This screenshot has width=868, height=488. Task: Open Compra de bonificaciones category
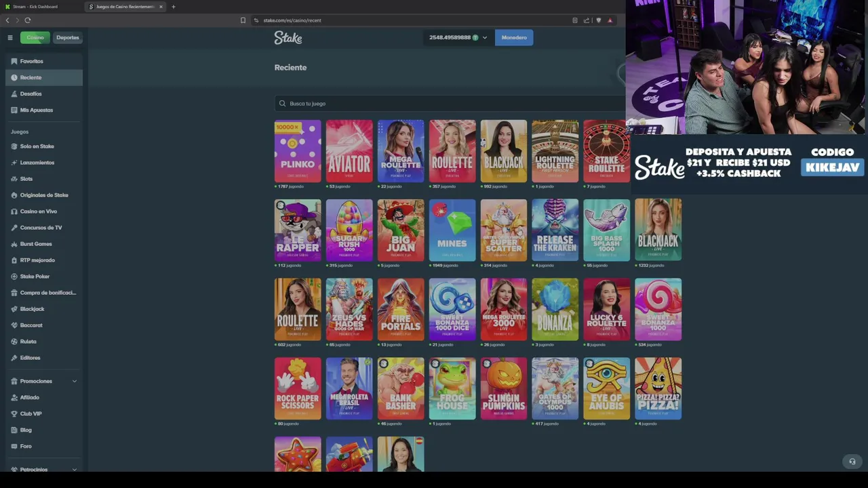(x=44, y=293)
